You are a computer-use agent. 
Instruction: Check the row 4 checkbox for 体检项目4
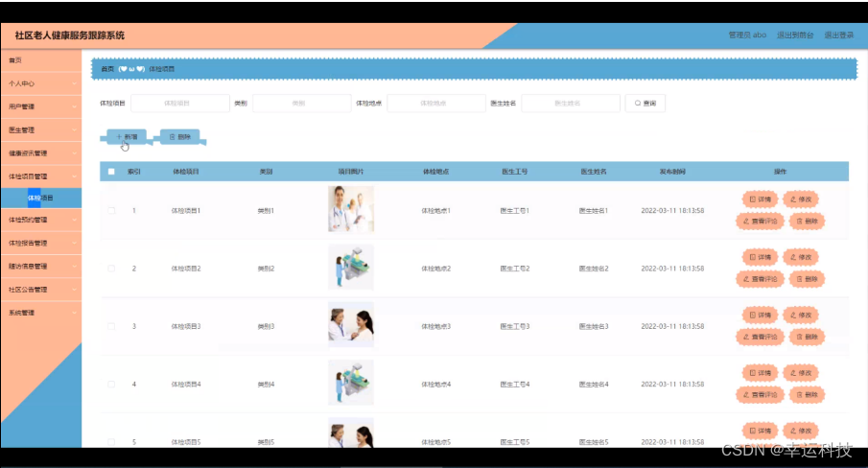click(111, 384)
